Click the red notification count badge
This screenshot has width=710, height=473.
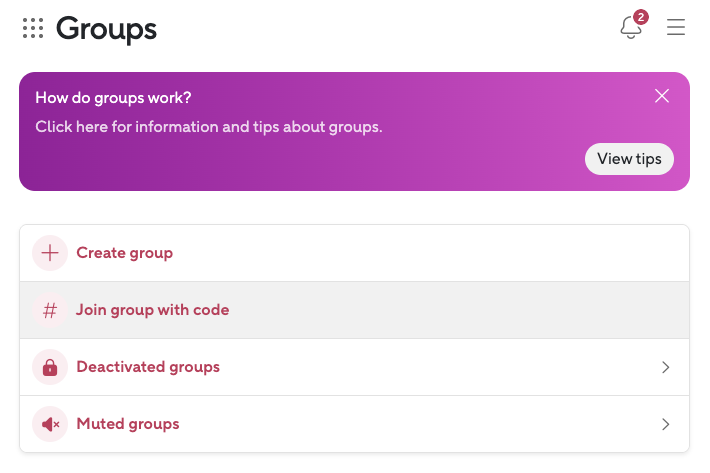click(x=641, y=17)
